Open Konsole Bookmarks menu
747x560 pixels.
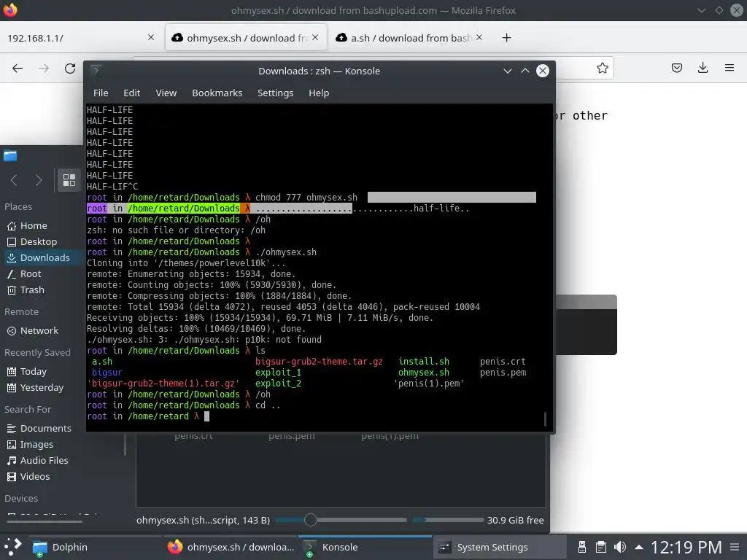click(x=217, y=93)
